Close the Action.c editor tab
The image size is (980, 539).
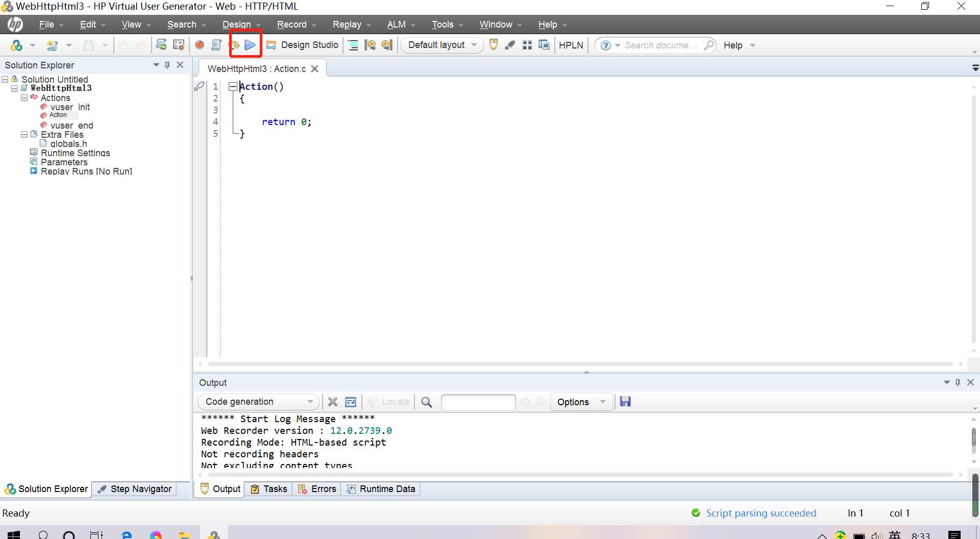(315, 69)
